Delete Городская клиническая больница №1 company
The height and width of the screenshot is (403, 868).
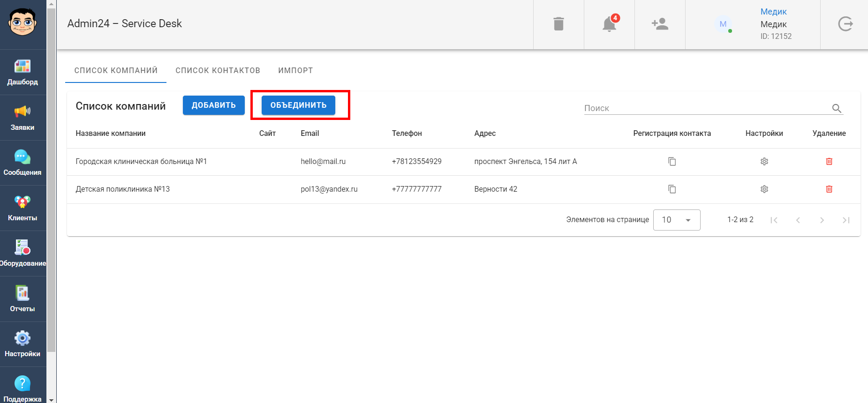[x=829, y=161]
